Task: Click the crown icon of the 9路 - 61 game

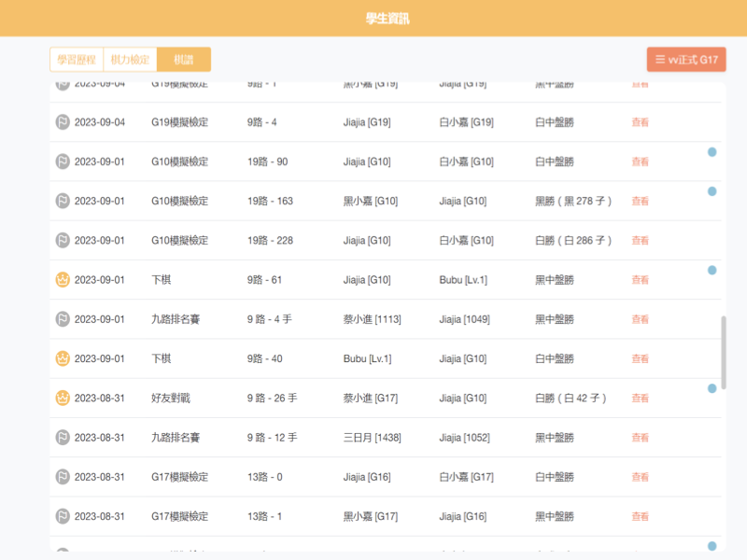Action: pos(63,280)
